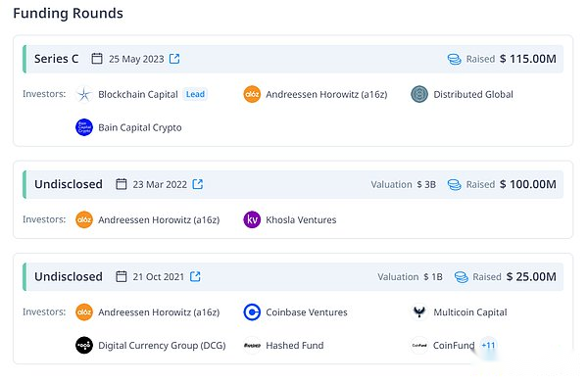Click the coins icon beside Raised $ 100.00M

pyautogui.click(x=454, y=184)
